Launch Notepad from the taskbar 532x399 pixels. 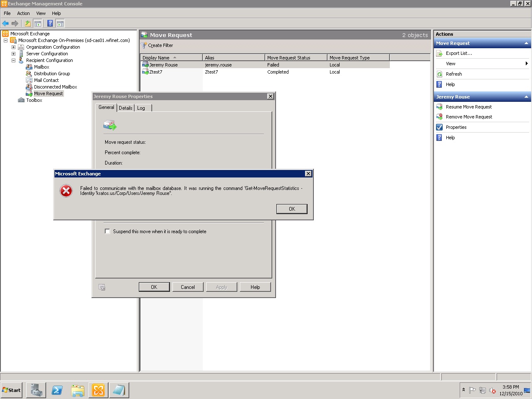point(119,390)
